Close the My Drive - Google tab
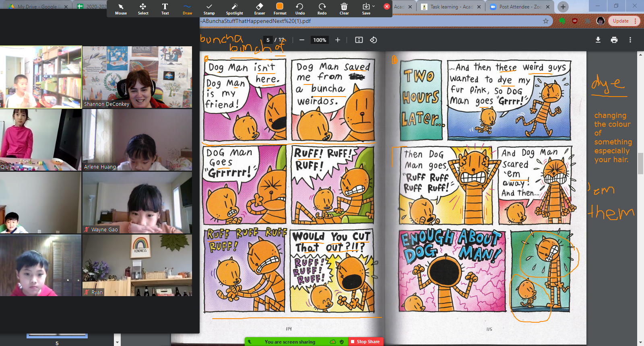The image size is (644, 346). click(x=66, y=7)
